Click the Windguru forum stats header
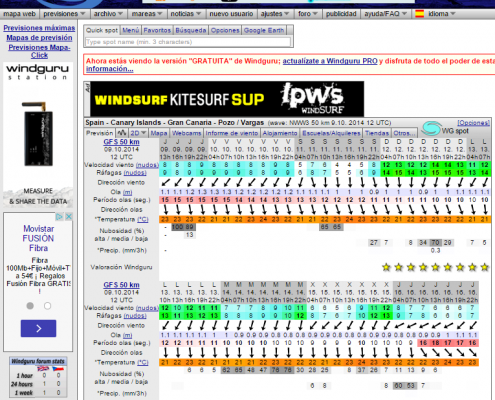Screen dimensions: 495x400 coord(38,361)
